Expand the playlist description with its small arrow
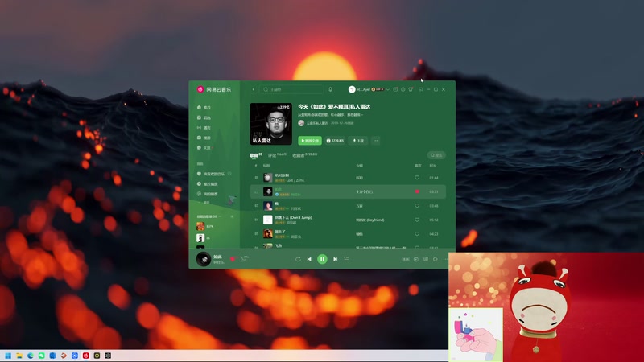The width and height of the screenshot is (644, 362). pos(361,115)
